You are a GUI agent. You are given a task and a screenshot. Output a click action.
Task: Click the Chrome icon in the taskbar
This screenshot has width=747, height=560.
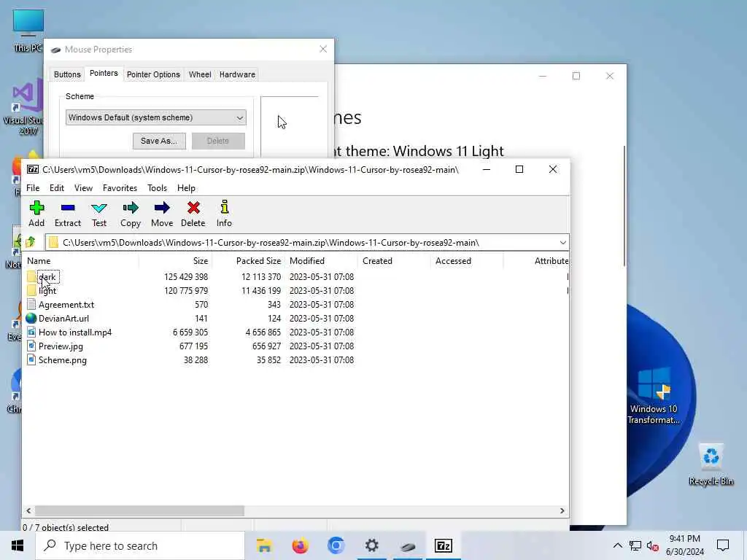(x=336, y=545)
